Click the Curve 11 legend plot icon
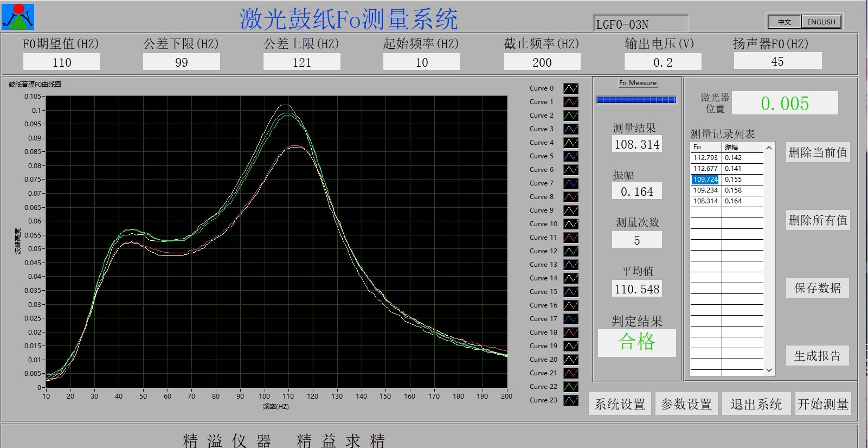This screenshot has width=868, height=448. pyautogui.click(x=571, y=238)
